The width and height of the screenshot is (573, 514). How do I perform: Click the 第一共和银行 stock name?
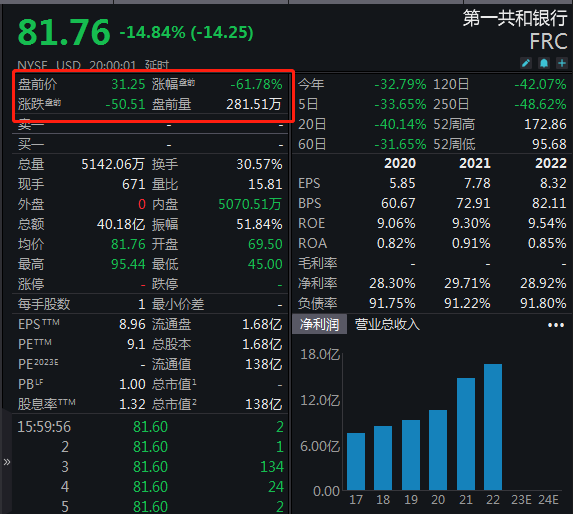point(515,18)
